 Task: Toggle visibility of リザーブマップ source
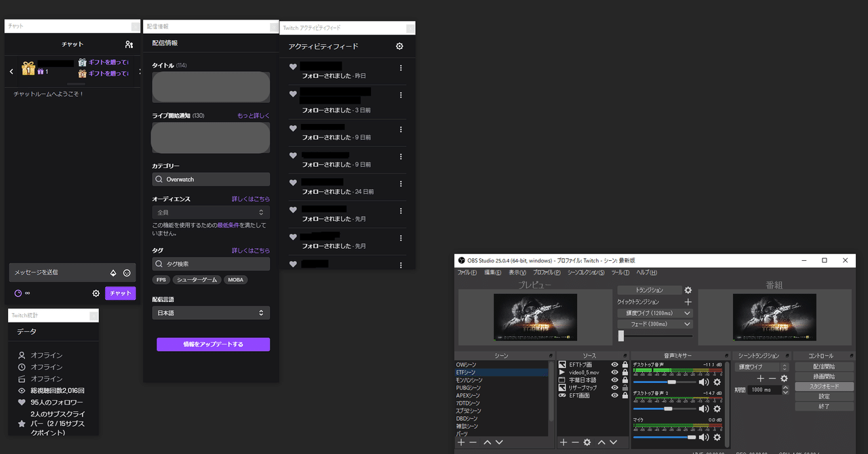tap(614, 388)
